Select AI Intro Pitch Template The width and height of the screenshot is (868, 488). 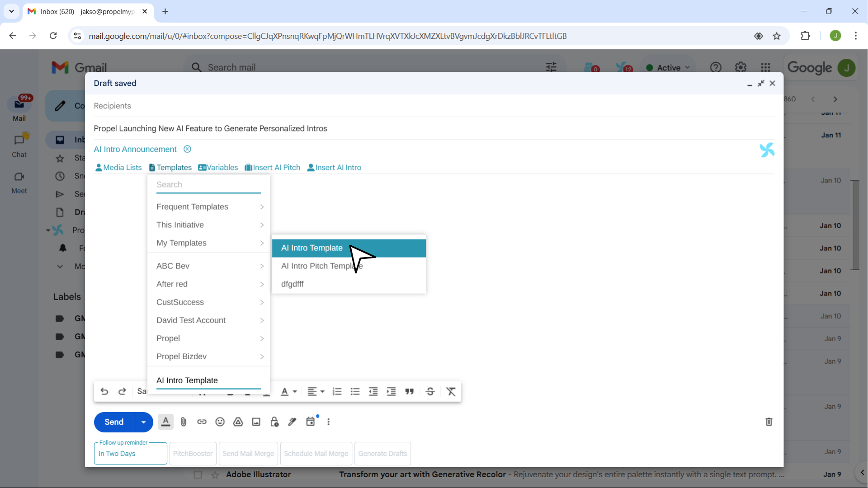point(349,266)
